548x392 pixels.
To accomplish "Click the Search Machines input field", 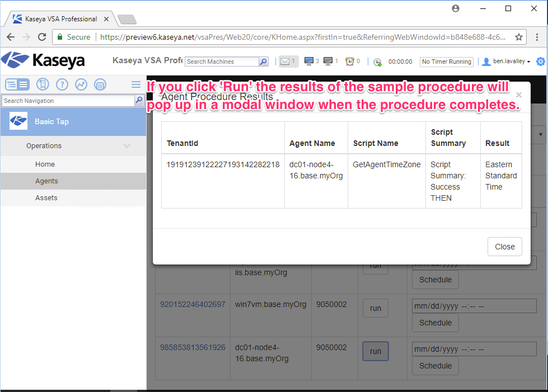I will (222, 62).
